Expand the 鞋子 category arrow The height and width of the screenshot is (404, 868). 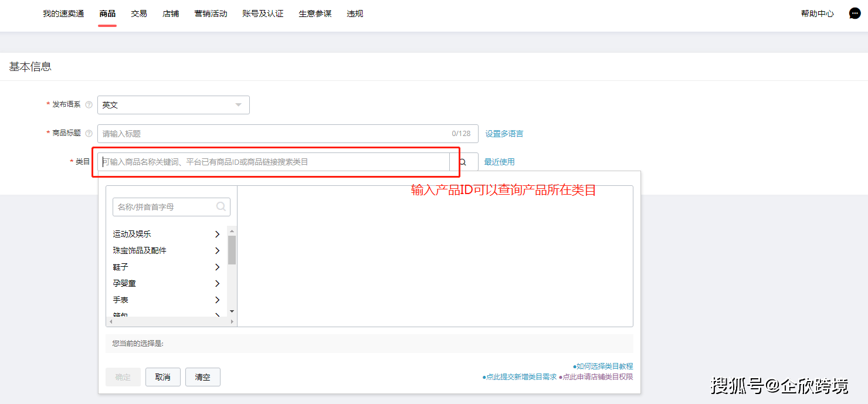217,267
